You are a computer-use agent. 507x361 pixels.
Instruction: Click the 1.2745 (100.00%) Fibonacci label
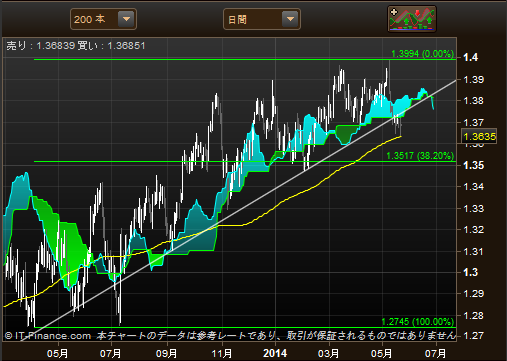pos(418,322)
